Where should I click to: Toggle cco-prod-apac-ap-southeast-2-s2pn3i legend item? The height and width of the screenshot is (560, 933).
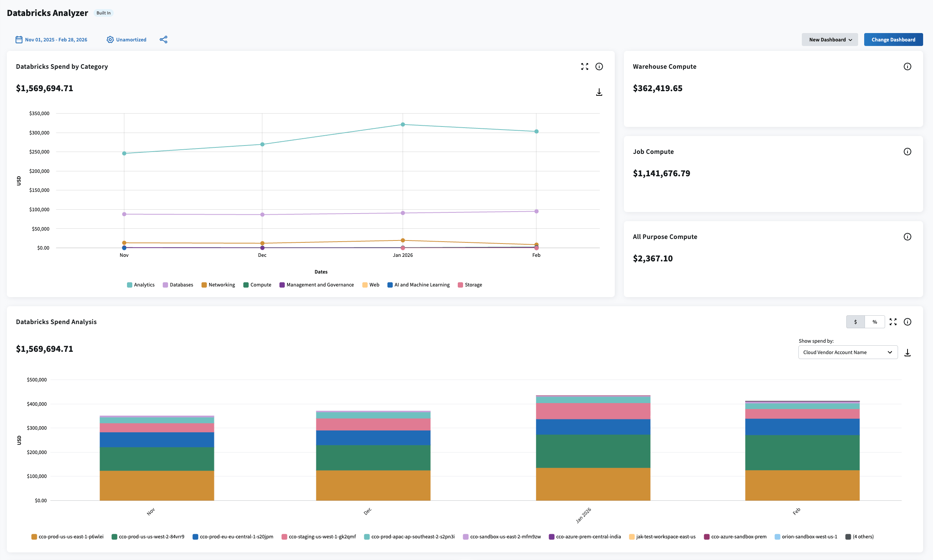[x=409, y=537]
